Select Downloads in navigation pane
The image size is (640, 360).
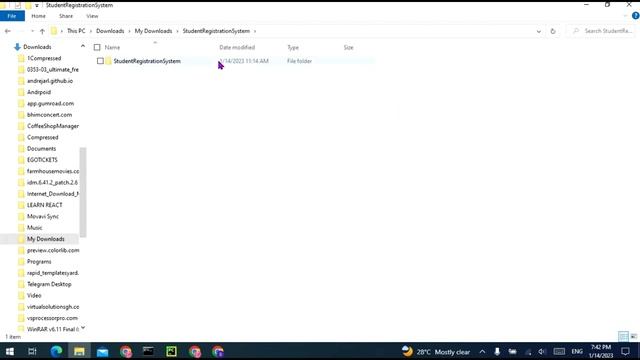(x=37, y=47)
